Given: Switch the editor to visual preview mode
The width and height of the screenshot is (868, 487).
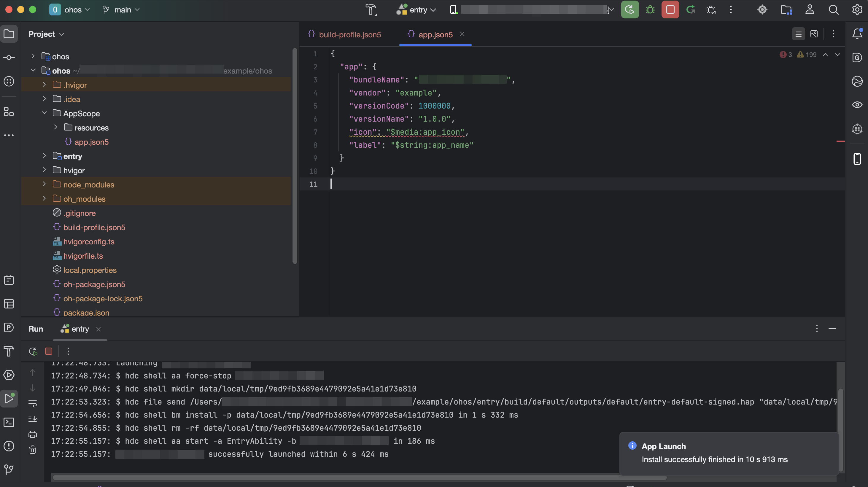Looking at the screenshot, I should tap(814, 34).
